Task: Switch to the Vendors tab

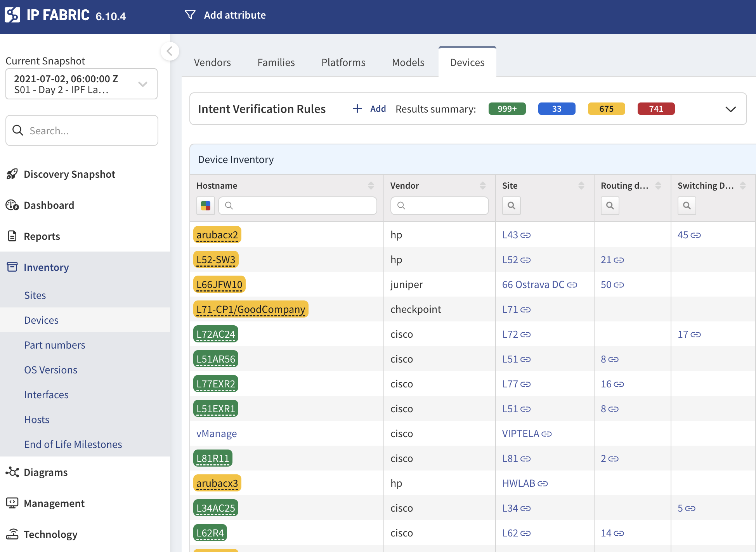Action: pos(212,62)
